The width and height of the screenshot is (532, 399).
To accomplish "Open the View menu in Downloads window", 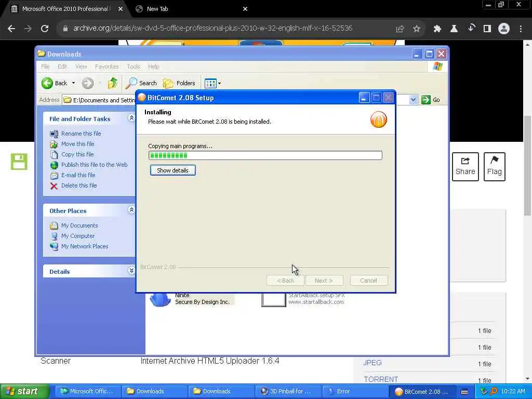I will click(x=81, y=66).
